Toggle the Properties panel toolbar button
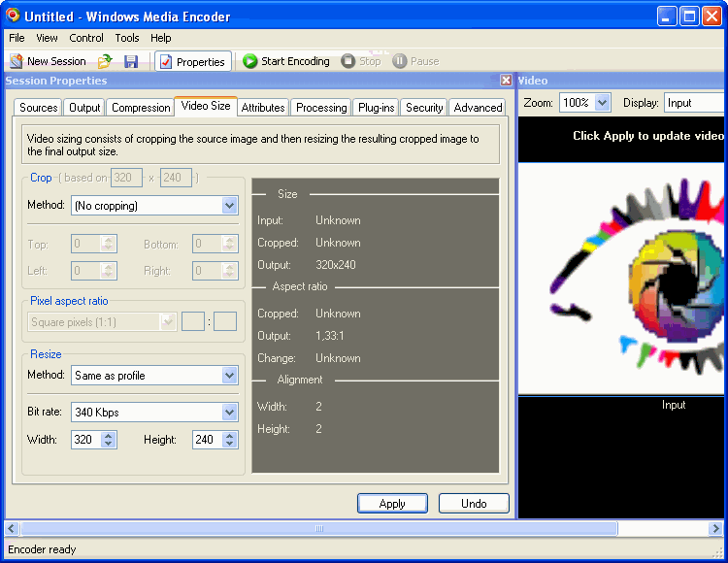728x563 pixels. (x=192, y=61)
